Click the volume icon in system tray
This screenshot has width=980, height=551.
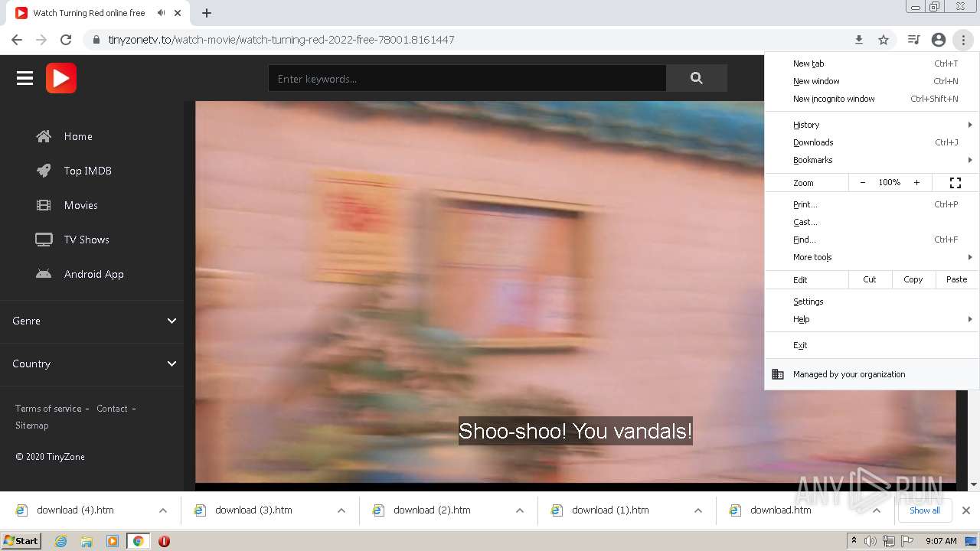click(871, 541)
